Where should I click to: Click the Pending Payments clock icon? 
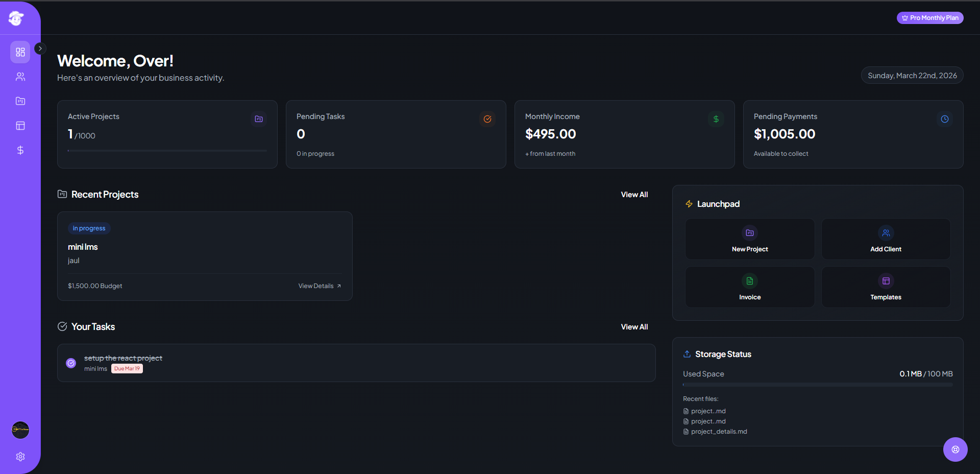pos(945,119)
